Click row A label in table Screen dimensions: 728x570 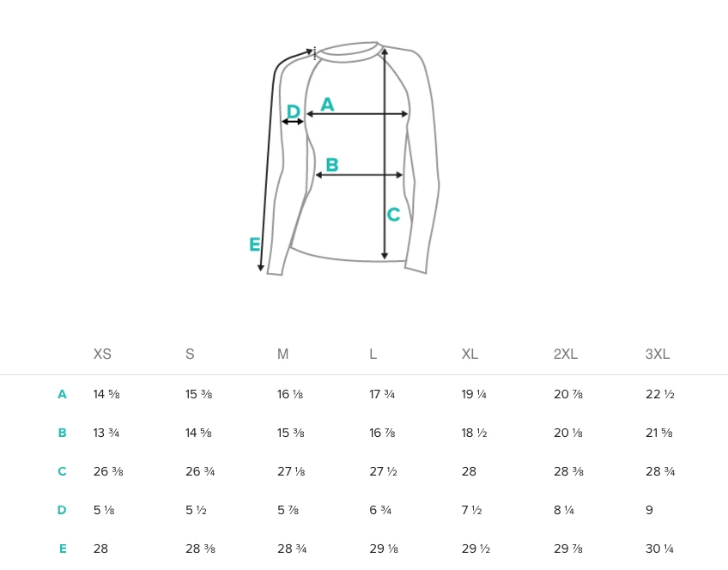pos(62,395)
